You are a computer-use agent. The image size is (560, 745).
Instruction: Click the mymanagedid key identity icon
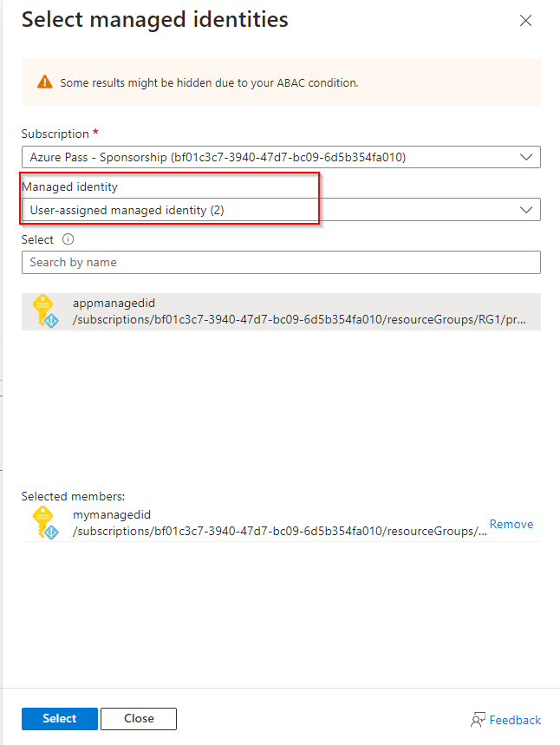44,522
